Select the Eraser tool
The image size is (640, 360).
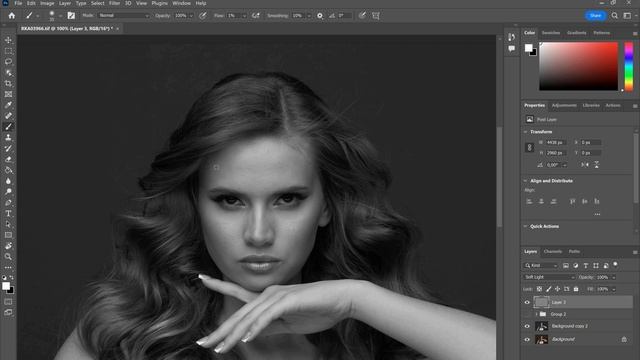tap(8, 159)
